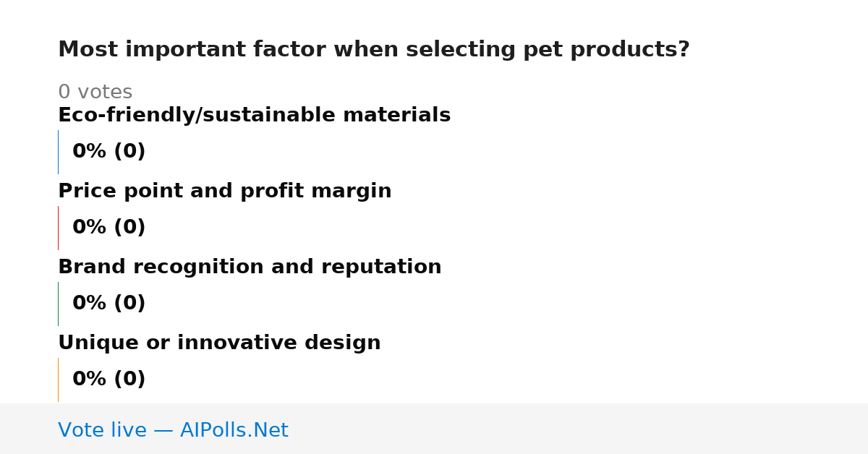
Task: Click the 0% (0) result for Eco-friendly materials
Action: 109,152
